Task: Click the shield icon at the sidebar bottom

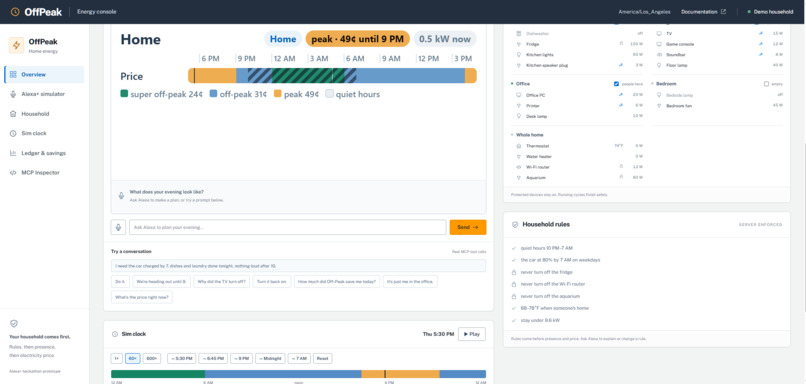Action: pyautogui.click(x=14, y=323)
